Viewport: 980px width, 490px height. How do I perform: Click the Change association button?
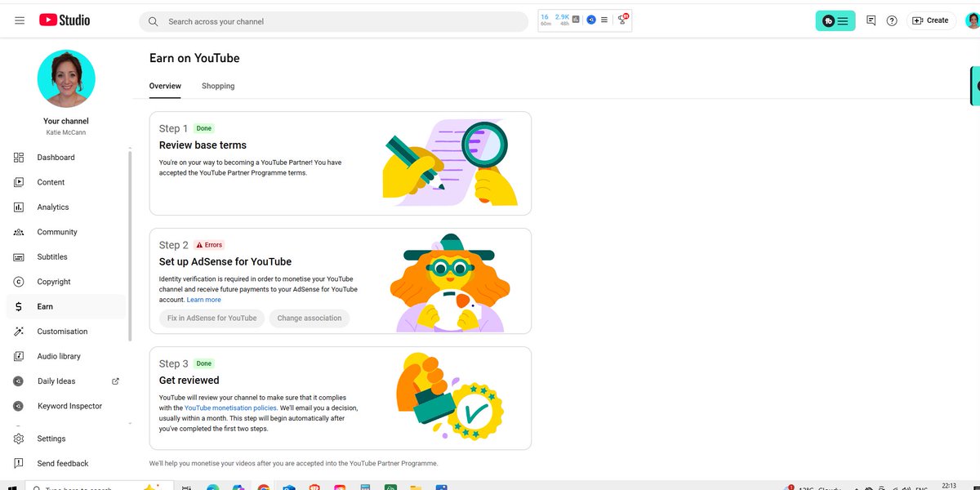click(310, 318)
